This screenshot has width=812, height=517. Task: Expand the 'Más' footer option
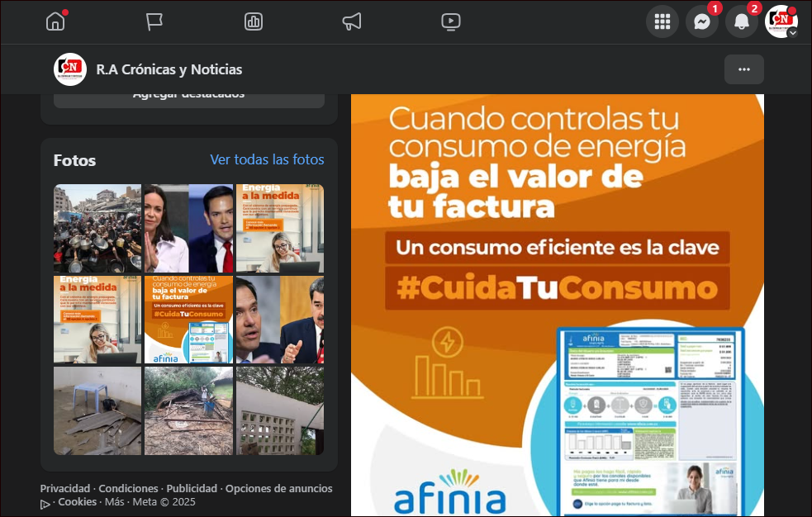(x=115, y=501)
